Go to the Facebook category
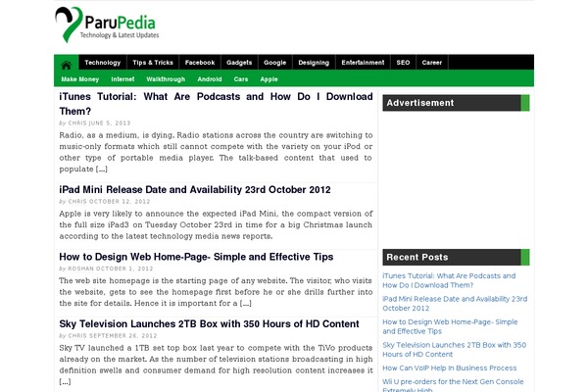The width and height of the screenshot is (588, 392). click(200, 63)
